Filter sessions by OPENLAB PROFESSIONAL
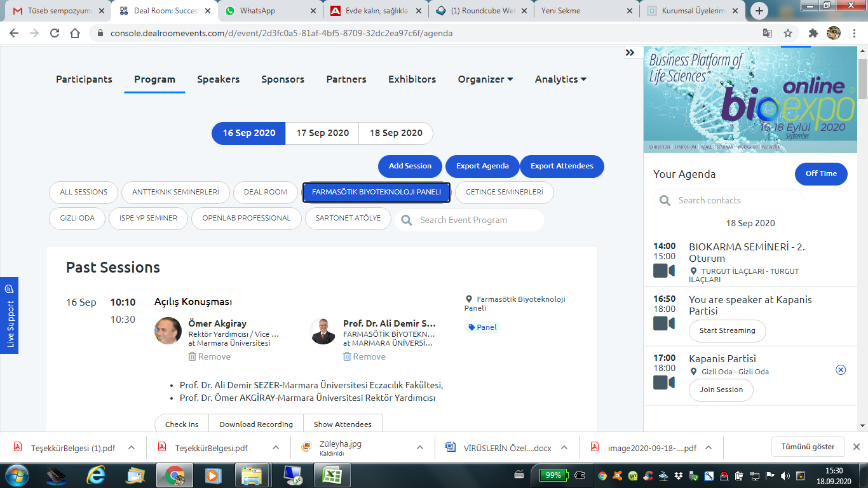 point(247,218)
